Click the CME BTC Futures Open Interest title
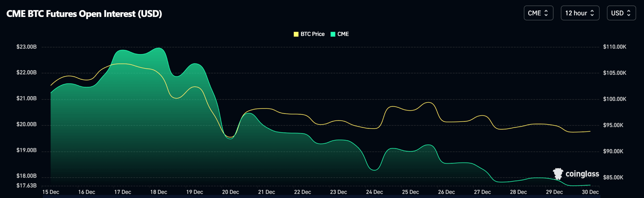644x198 pixels. click(84, 14)
